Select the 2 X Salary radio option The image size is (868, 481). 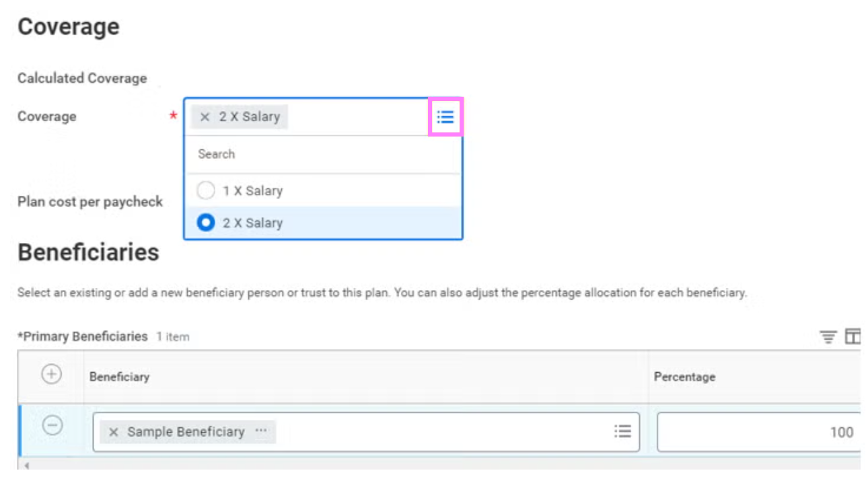tap(205, 223)
